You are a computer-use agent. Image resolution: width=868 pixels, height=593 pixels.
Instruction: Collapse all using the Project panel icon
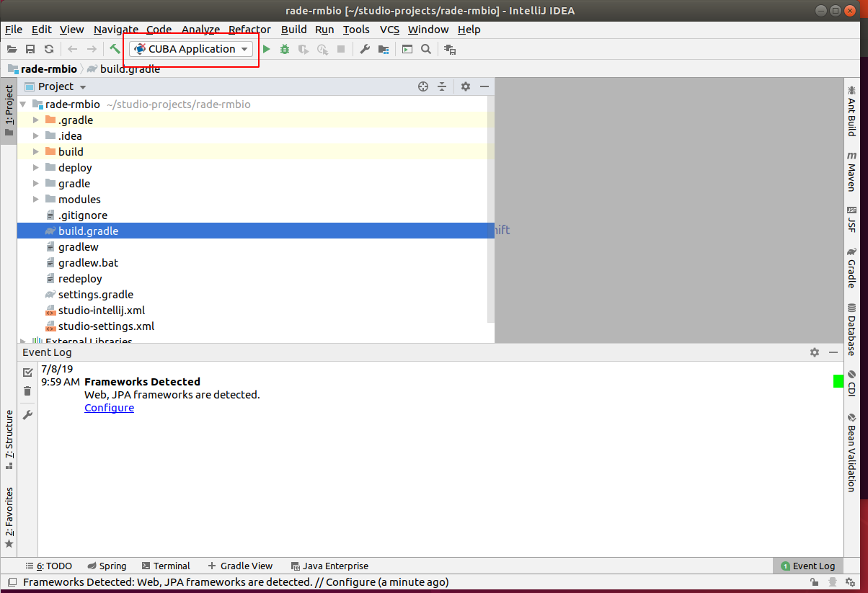pos(442,86)
